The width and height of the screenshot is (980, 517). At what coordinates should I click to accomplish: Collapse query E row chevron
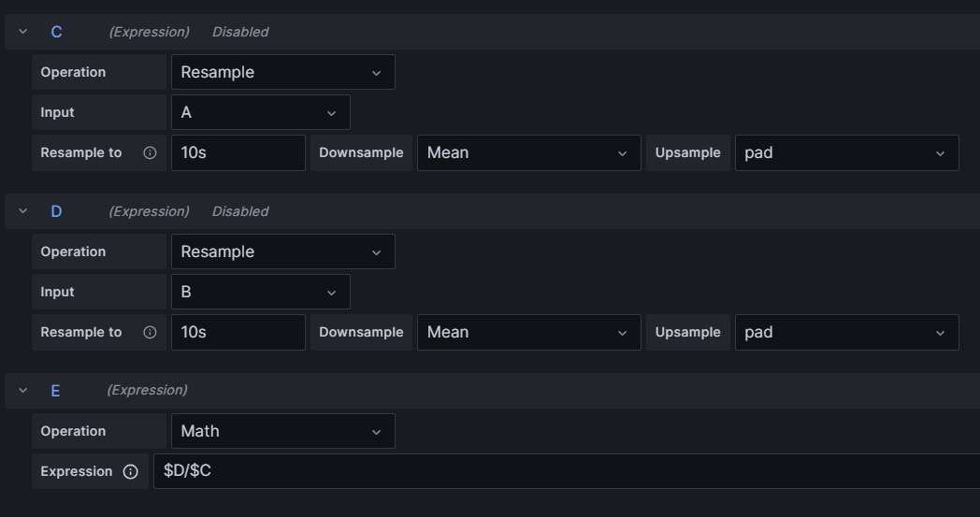tap(23, 391)
